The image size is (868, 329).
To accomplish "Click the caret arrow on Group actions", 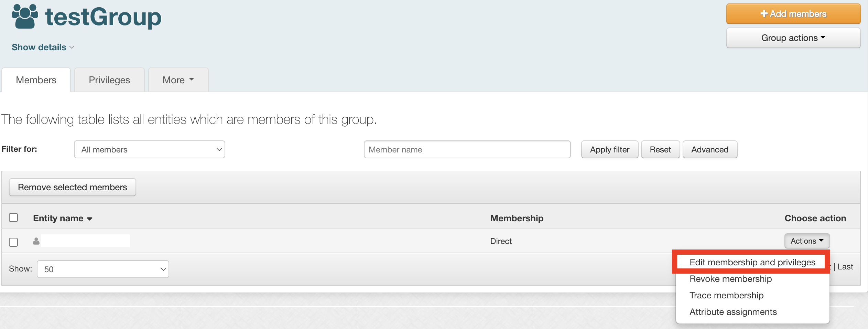I will click(823, 37).
